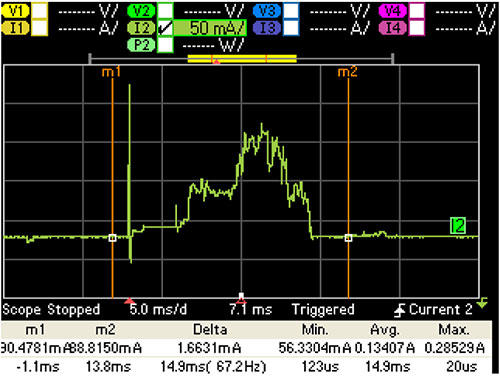Image resolution: width=500 pixels, height=378 pixels.
Task: Enable the V1 trace checkbox
Action: [40, 11]
